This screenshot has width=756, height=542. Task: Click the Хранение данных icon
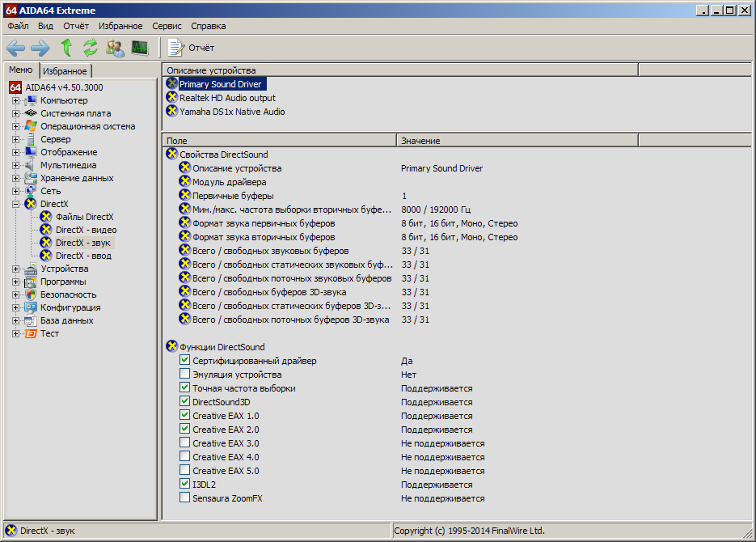point(31,178)
